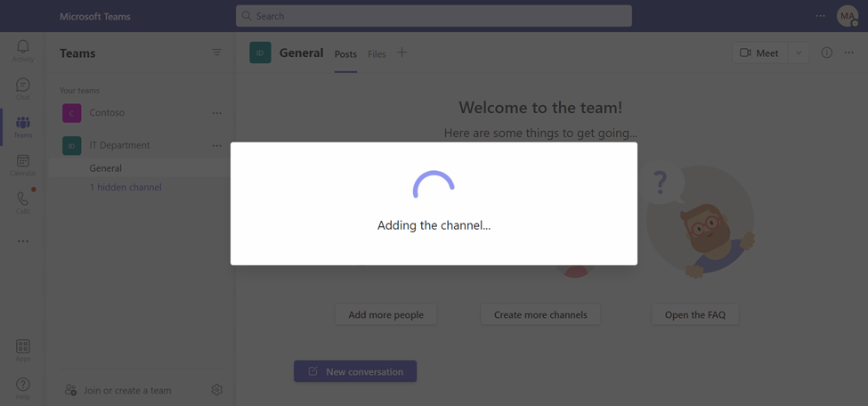
Task: Open the Apps icon in sidebar
Action: pyautogui.click(x=22, y=346)
